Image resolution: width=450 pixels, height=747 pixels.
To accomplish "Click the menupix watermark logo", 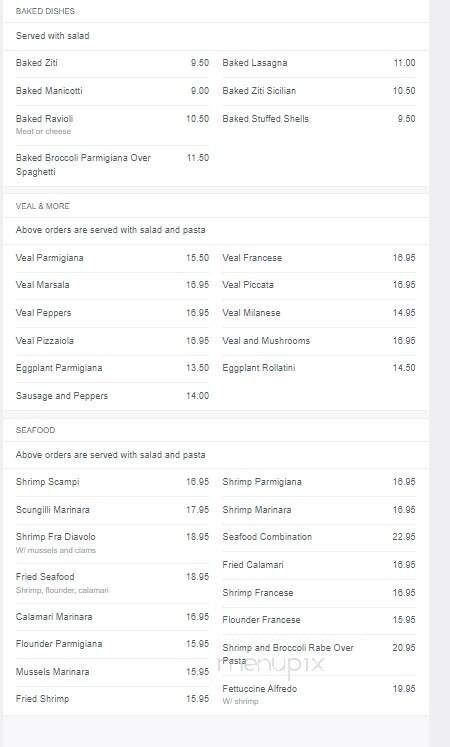I will click(271, 665).
